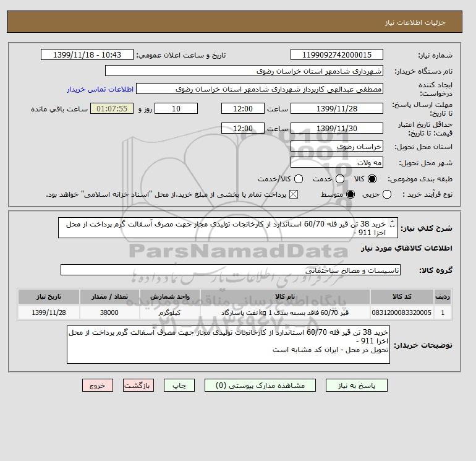Screen dimensions: 476x461
Task: Open مشاهده مدارک پیوستی (0) button
Action: tap(260, 386)
